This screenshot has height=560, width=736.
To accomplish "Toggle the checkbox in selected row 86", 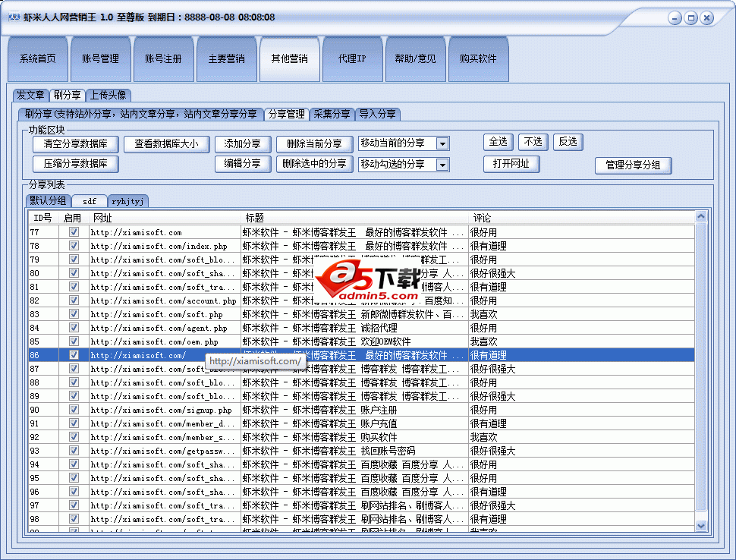I will pyautogui.click(x=74, y=355).
